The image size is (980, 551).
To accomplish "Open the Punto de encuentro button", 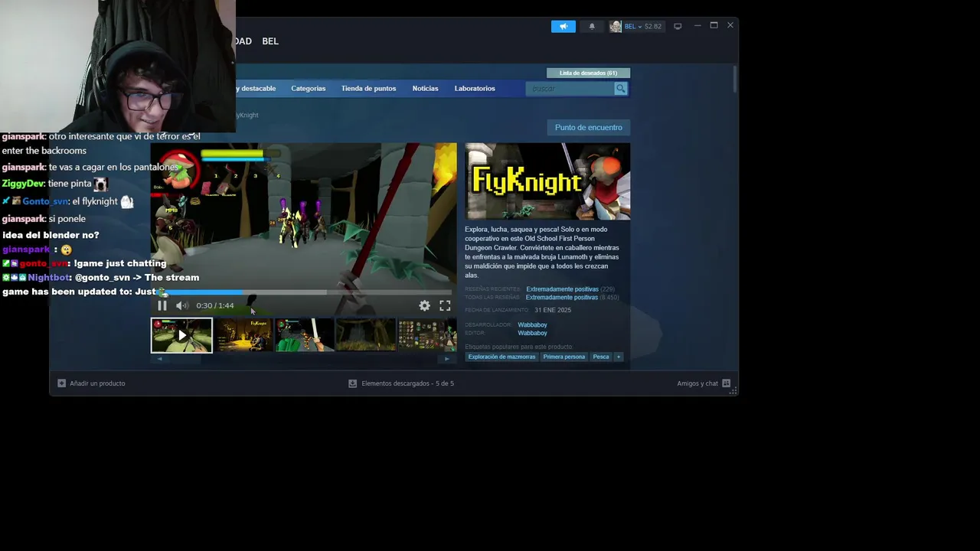I will coord(589,127).
